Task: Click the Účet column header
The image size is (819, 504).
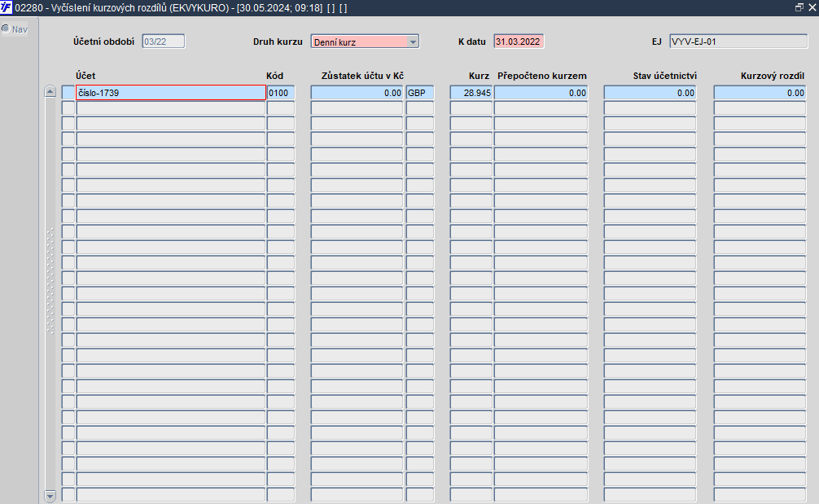Action: (x=85, y=76)
